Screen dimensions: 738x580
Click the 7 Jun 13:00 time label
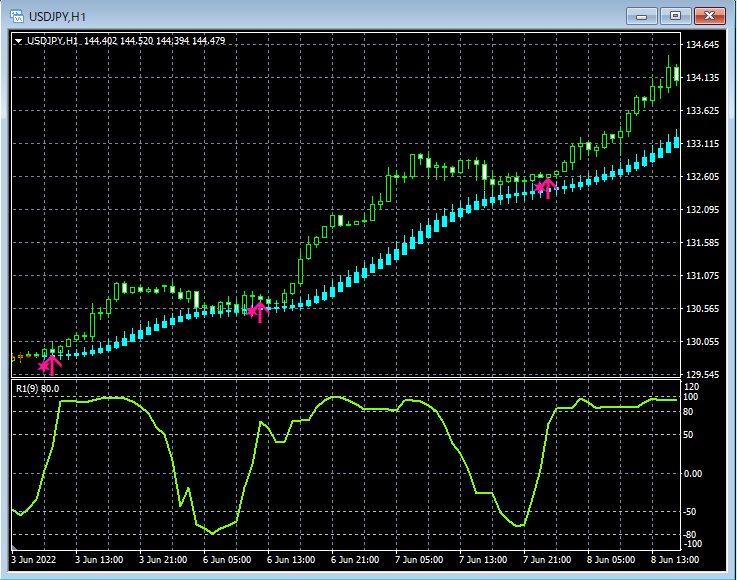click(483, 560)
